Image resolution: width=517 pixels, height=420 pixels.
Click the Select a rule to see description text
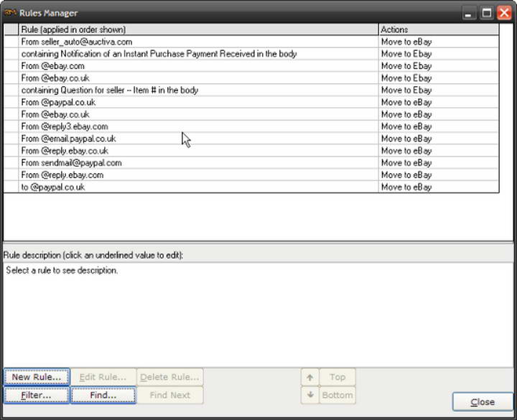(62, 271)
